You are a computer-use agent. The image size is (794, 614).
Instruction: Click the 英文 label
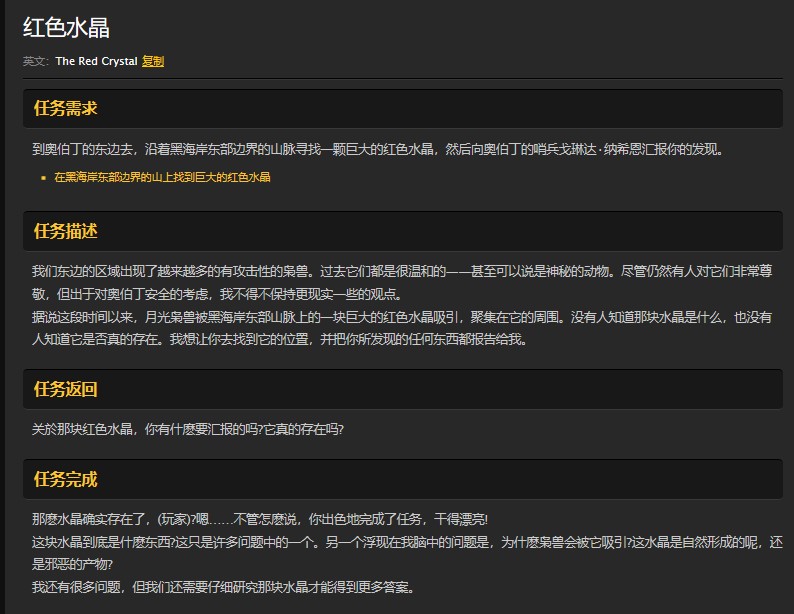pos(35,61)
